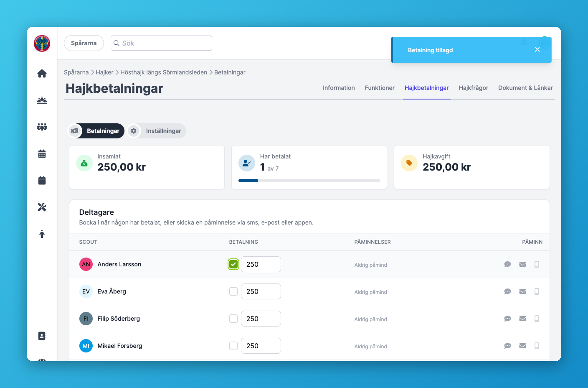This screenshot has height=388, width=588.
Task: Send app reminder to Mikael Forsberg
Action: pos(537,346)
